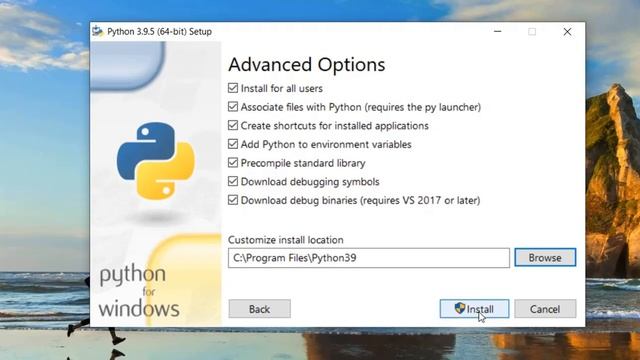The image size is (640, 360).
Task: Uncheck Install for all users
Action: tap(233, 88)
